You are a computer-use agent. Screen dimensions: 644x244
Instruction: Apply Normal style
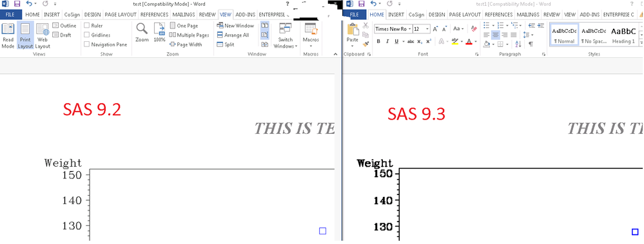coord(564,35)
